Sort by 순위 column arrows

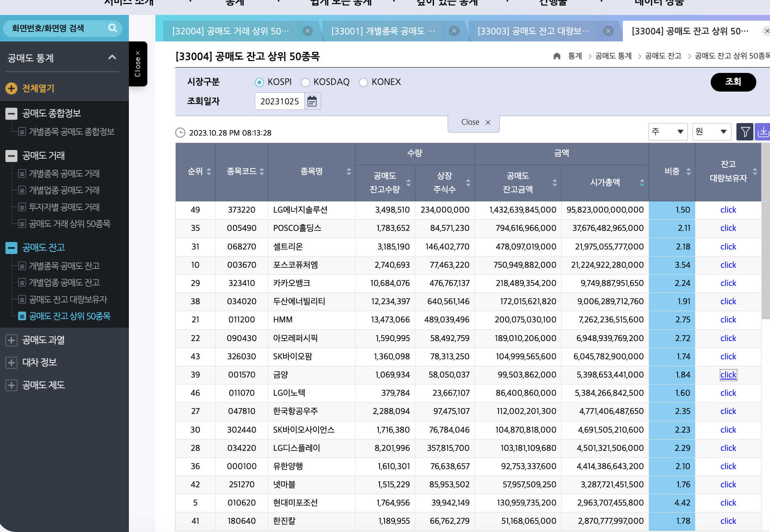pyautogui.click(x=209, y=172)
